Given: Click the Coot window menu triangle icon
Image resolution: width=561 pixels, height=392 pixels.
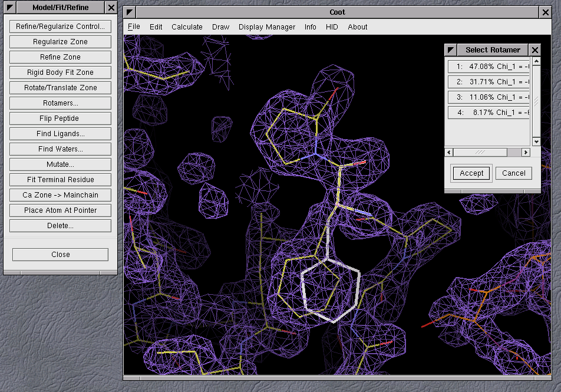Looking at the screenshot, I should click(130, 12).
